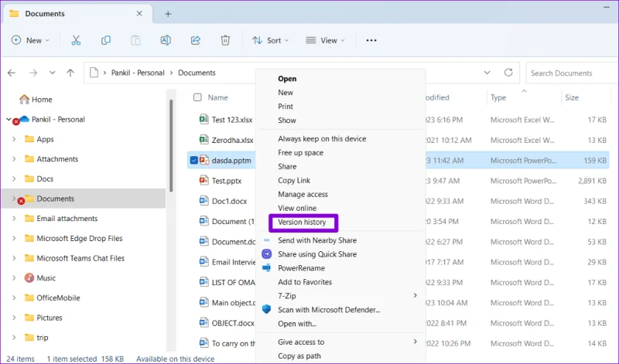
Task: Go forward with the right arrow
Action: tap(33, 73)
